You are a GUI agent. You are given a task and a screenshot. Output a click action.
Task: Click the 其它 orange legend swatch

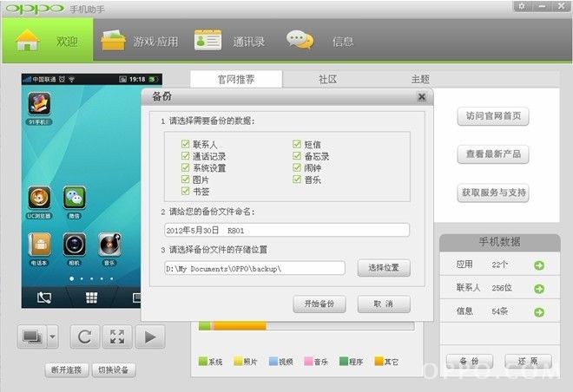[379, 362]
